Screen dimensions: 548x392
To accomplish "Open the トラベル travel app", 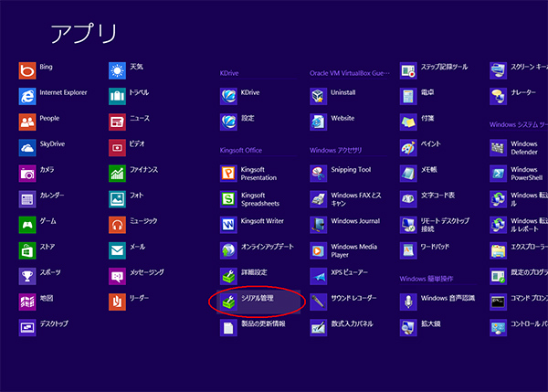I will point(118,96).
